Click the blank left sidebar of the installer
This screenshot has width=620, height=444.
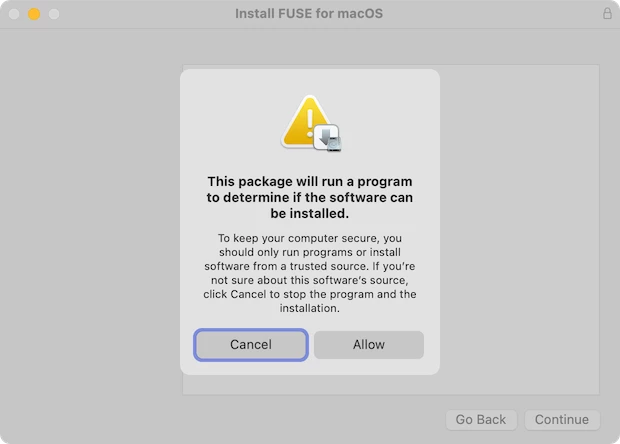(91, 229)
